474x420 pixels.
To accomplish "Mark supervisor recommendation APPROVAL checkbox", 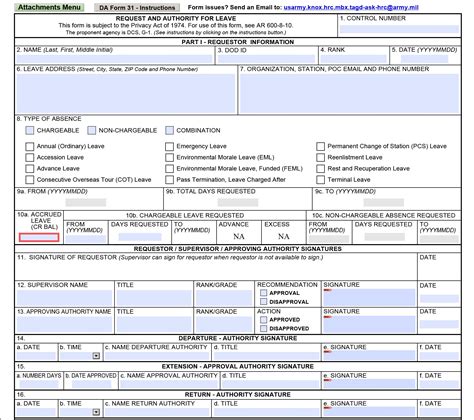I will [263, 293].
